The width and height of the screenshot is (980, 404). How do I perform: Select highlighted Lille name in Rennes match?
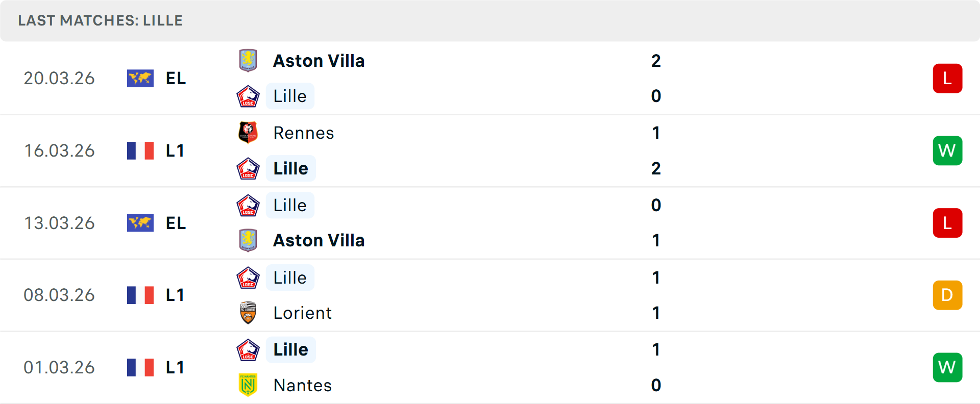(x=291, y=169)
